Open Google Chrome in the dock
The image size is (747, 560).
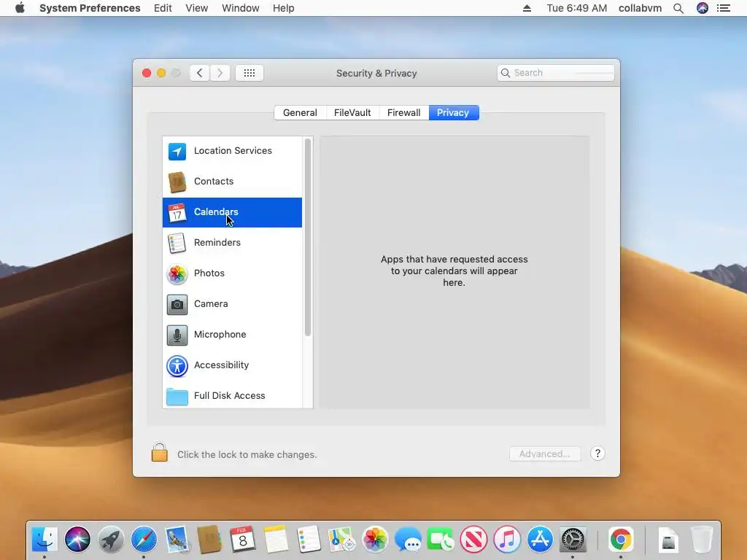pyautogui.click(x=621, y=540)
